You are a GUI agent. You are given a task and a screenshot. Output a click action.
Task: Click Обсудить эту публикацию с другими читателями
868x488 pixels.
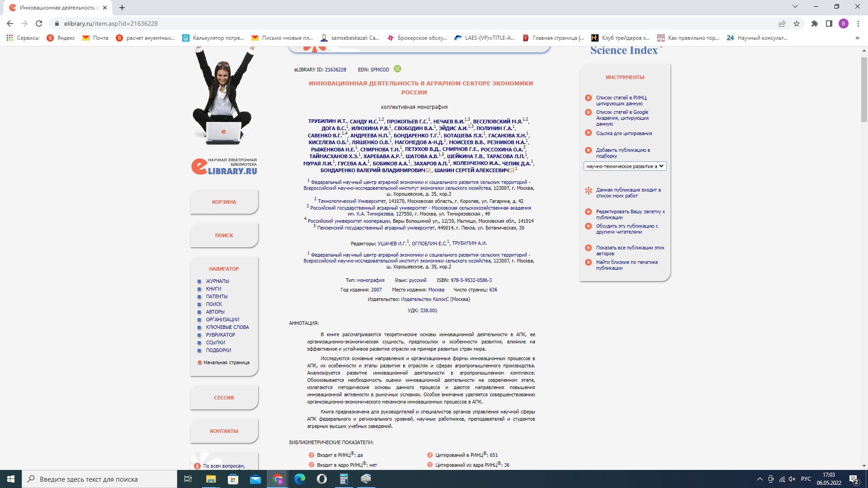click(627, 229)
